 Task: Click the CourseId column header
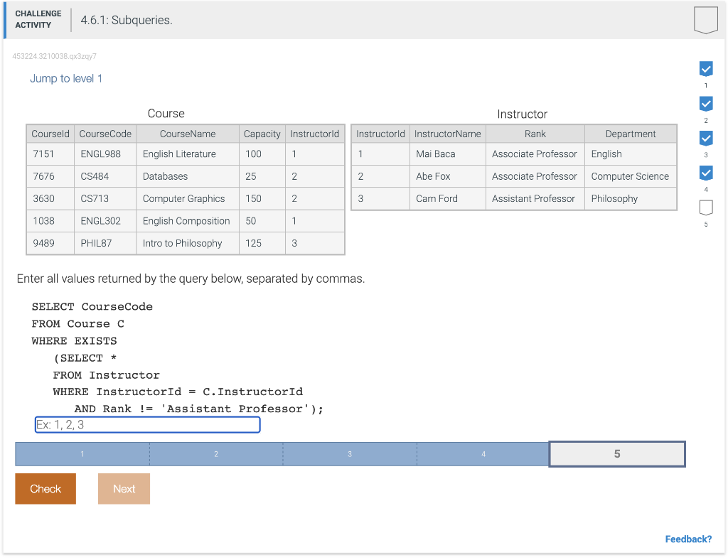pos(50,134)
